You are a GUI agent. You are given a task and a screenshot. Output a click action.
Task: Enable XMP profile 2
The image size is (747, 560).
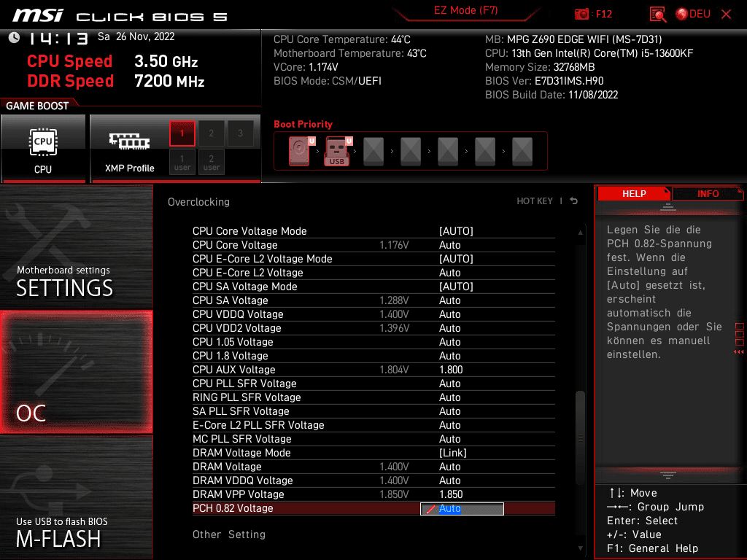(211, 133)
